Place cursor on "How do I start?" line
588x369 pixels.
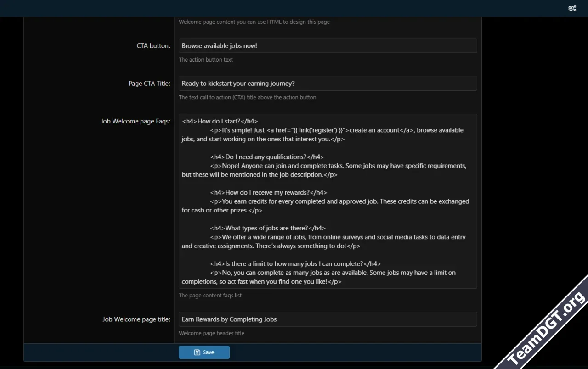coord(220,122)
